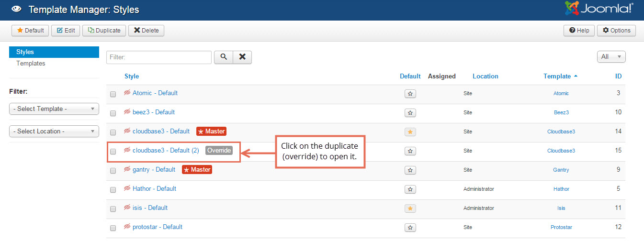Click the preview eye icon beside protostar - Default
The image size is (644, 241).
coord(127,227)
